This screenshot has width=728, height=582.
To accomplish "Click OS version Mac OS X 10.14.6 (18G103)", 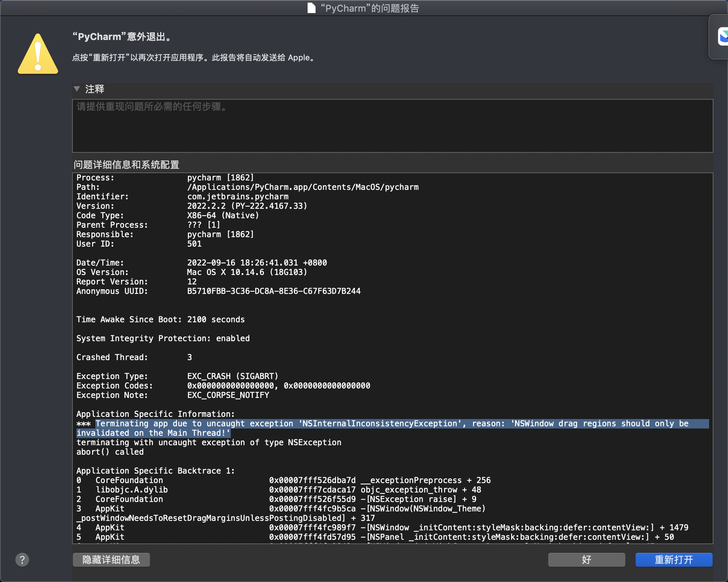I will (247, 272).
